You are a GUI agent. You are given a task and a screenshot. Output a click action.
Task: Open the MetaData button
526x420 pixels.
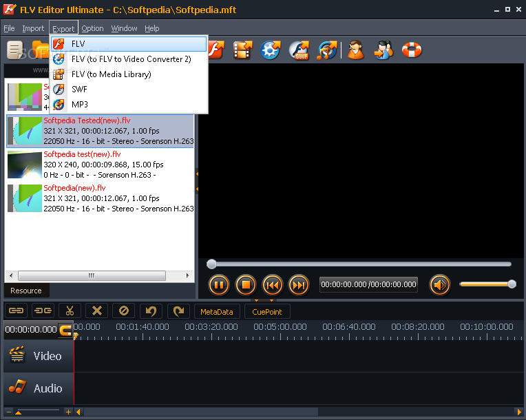click(217, 312)
